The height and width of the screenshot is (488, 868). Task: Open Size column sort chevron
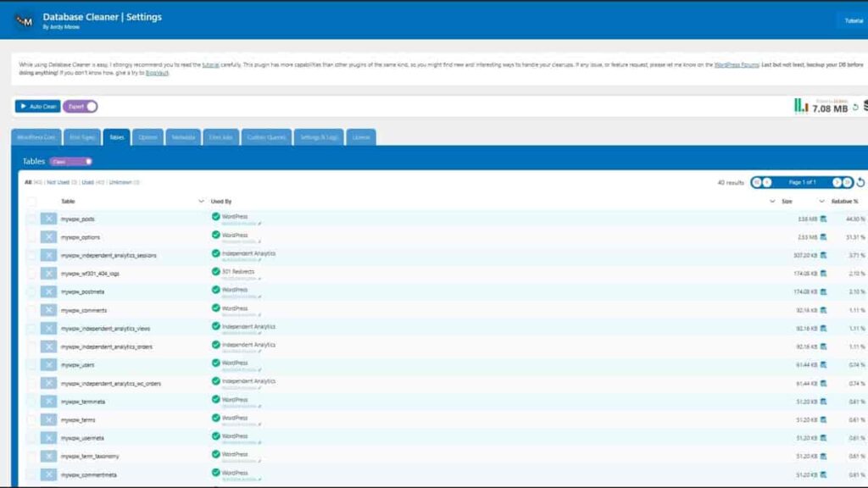click(x=821, y=202)
